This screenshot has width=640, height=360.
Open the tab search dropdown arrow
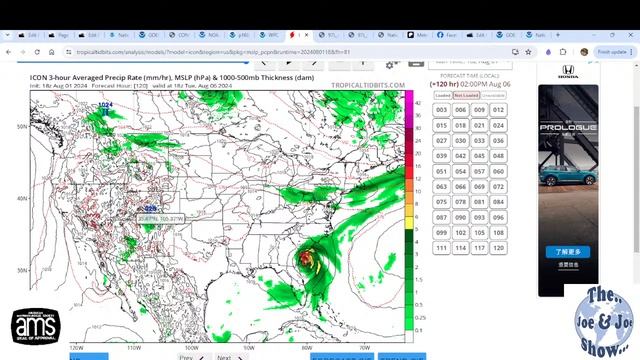click(7, 35)
